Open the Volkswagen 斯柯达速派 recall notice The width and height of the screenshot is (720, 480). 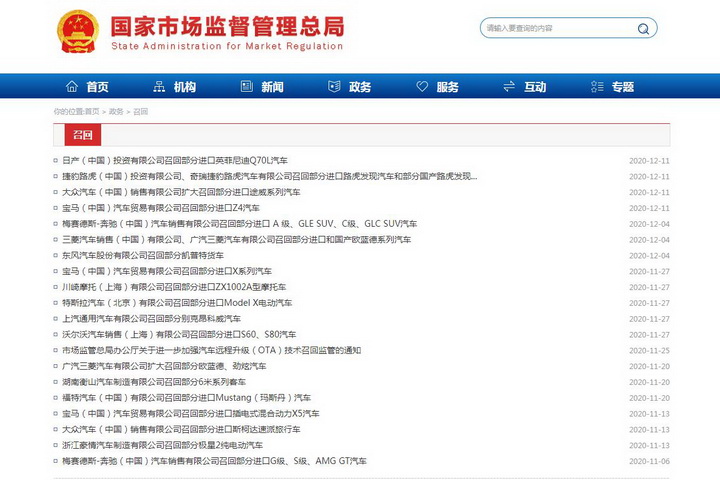pyautogui.click(x=181, y=430)
